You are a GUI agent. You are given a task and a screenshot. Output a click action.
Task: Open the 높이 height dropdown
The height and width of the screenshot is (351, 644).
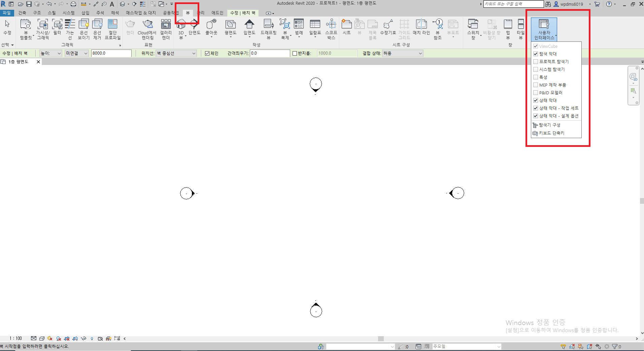click(x=51, y=53)
